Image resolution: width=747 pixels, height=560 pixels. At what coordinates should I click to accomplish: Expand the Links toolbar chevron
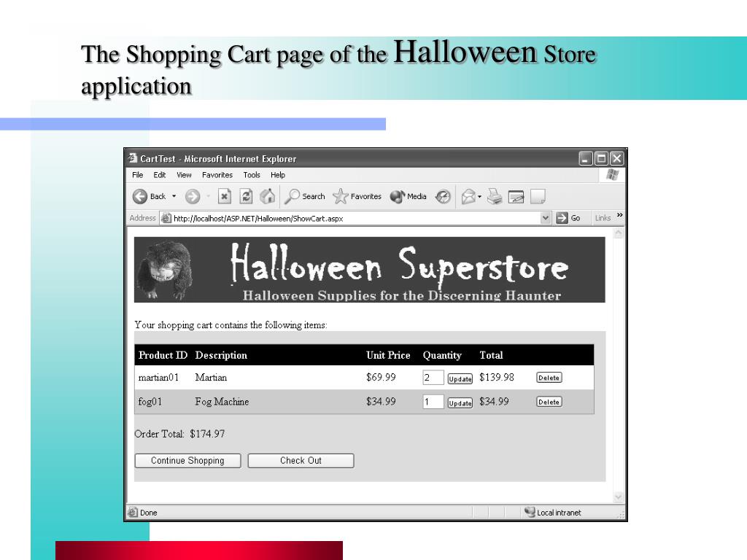[x=620, y=215]
